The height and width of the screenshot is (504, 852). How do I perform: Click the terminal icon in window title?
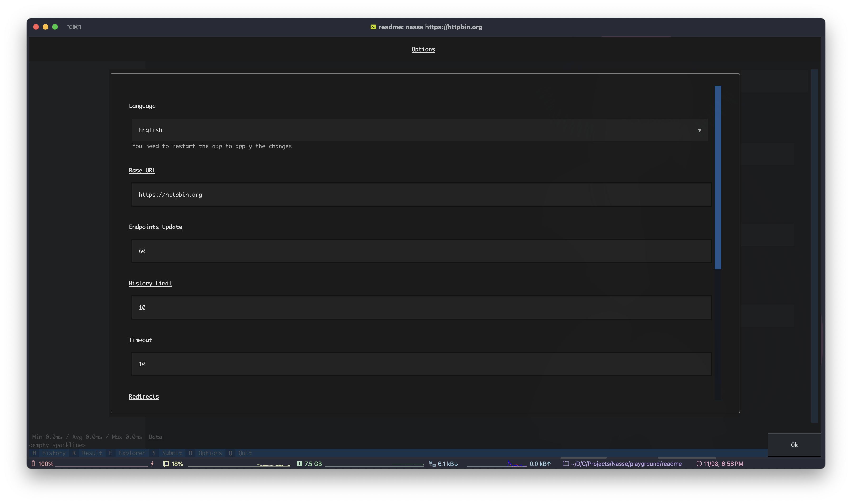(x=373, y=27)
